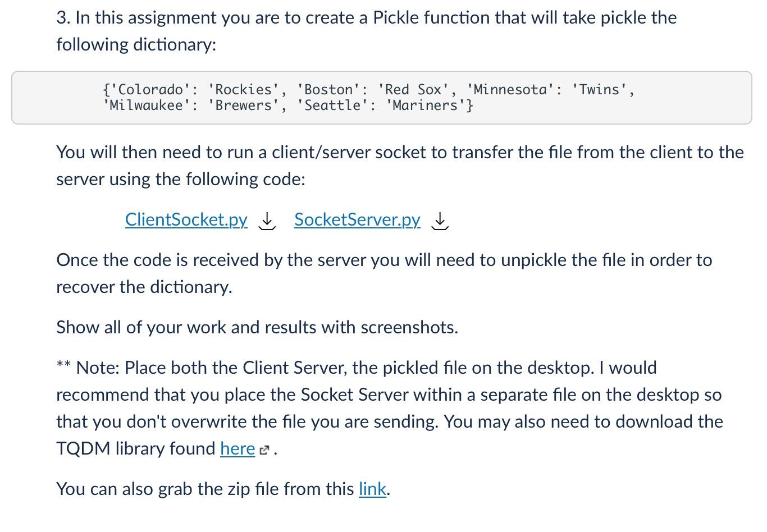This screenshot has height=532, width=767.
Task: Download SocketServer.py using its arrow icon
Action: pyautogui.click(x=440, y=221)
